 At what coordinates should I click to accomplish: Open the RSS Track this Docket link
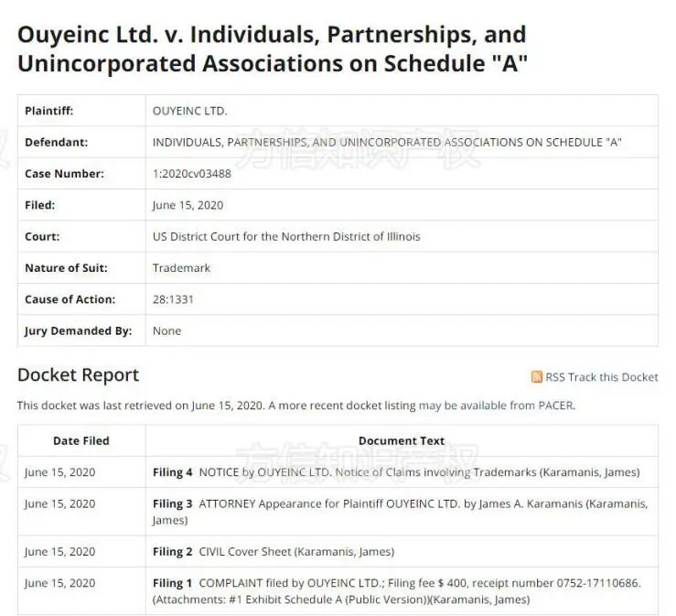[x=601, y=377]
